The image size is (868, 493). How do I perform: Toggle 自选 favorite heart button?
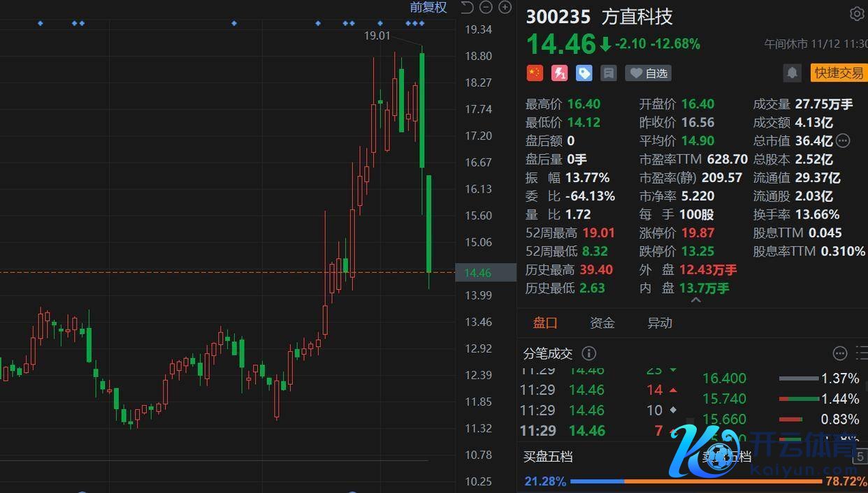(647, 73)
